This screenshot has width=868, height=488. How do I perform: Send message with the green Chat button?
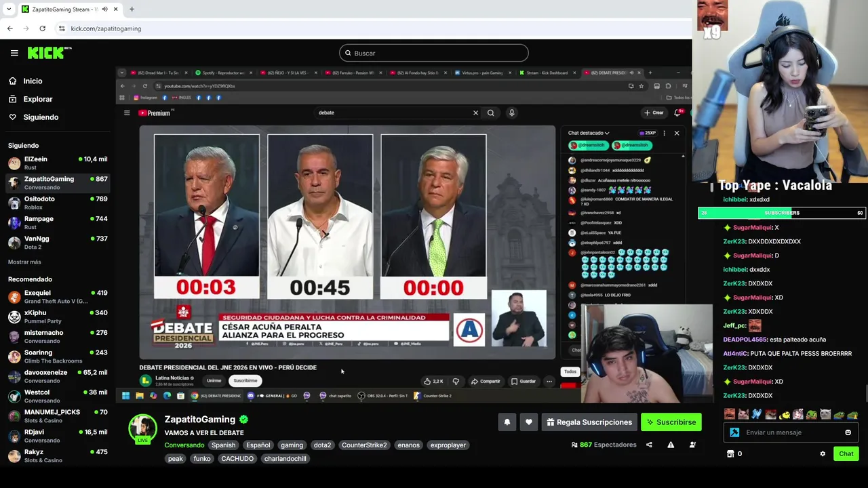846,454
